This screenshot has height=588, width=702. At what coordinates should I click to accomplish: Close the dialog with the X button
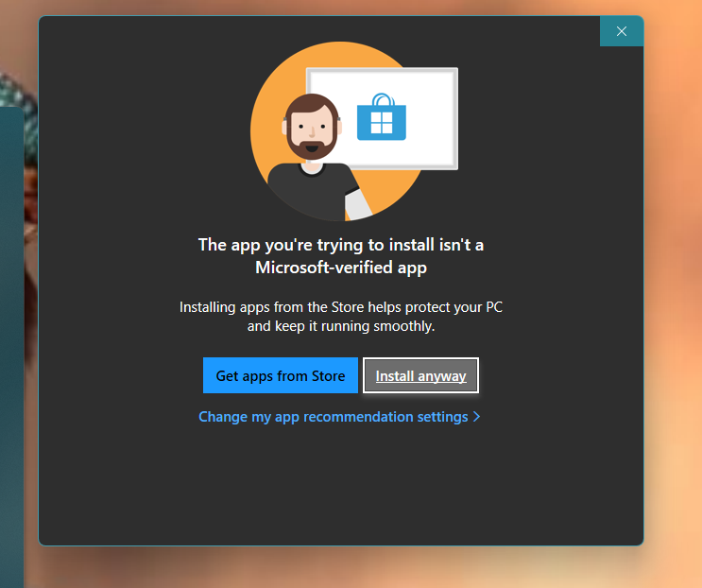[x=622, y=31]
